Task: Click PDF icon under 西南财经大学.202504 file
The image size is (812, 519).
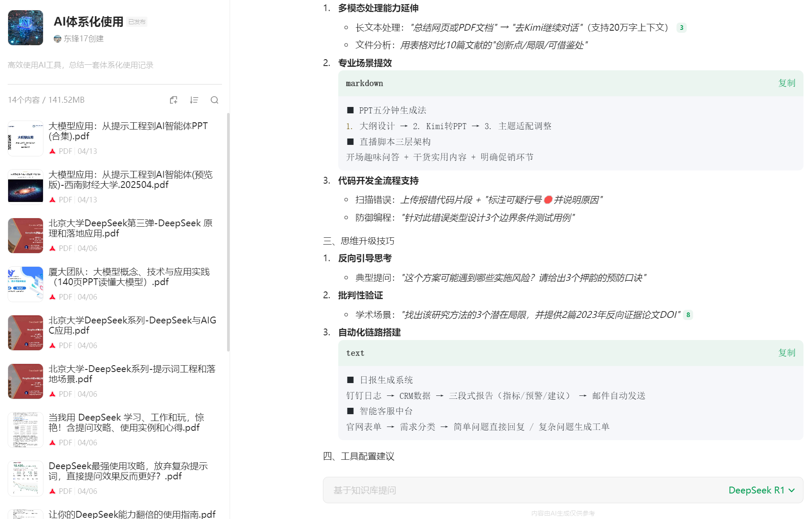Action: 52,200
